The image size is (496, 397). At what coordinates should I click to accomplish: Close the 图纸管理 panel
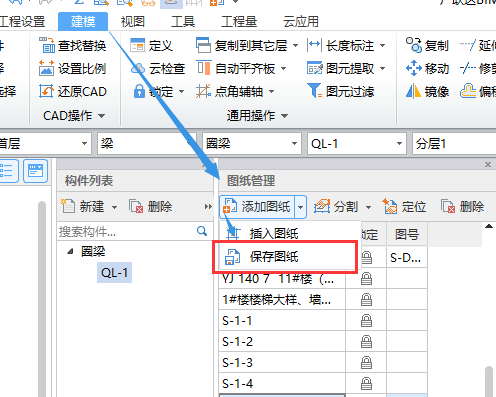[488, 164]
